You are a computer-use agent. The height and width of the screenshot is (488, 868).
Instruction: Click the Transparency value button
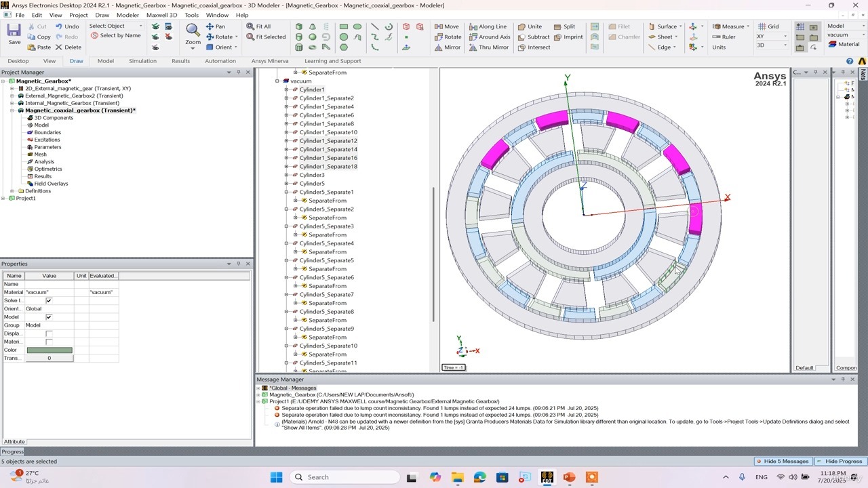coord(50,359)
